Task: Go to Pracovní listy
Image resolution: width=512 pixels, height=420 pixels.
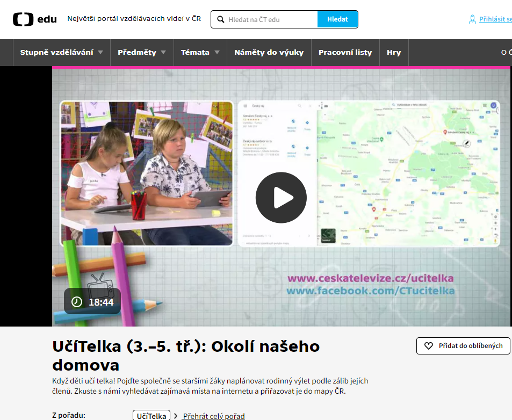Action: point(345,53)
